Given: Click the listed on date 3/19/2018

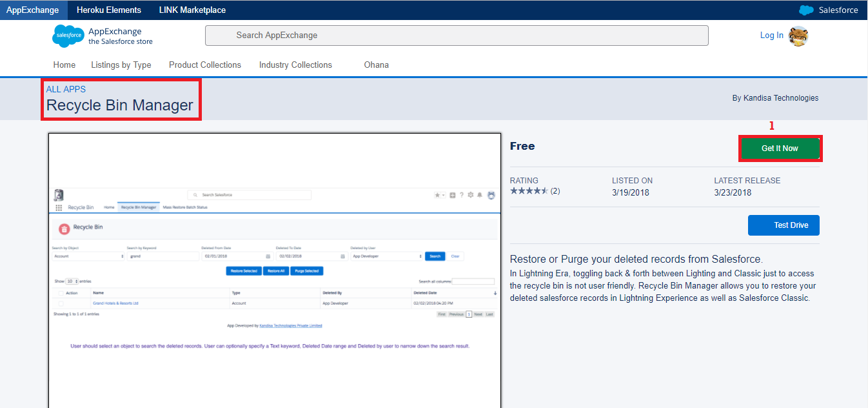Looking at the screenshot, I should point(631,192).
